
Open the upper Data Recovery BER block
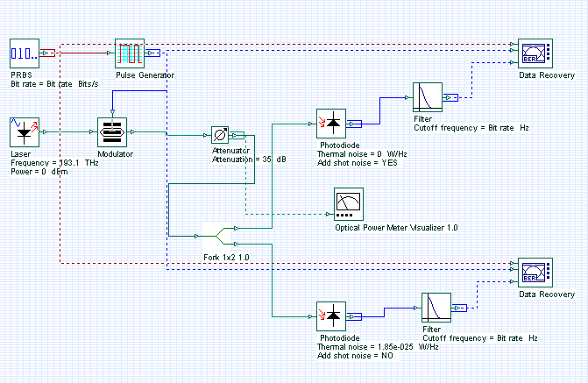click(535, 53)
